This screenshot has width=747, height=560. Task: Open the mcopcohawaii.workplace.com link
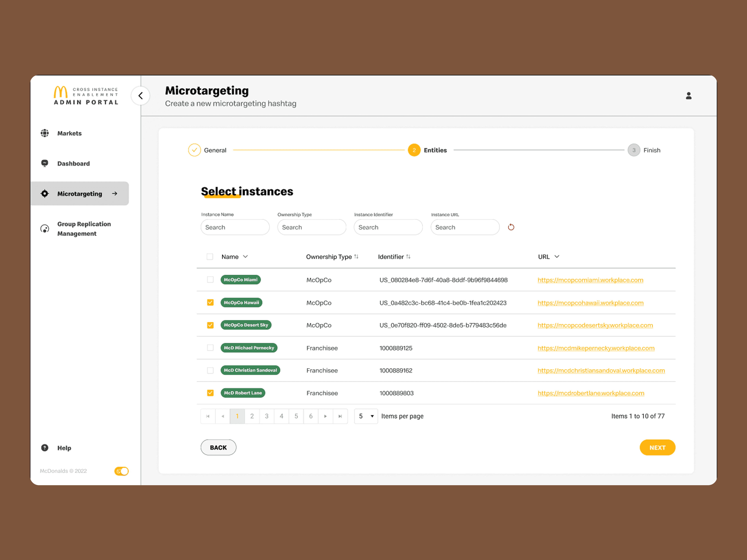590,303
